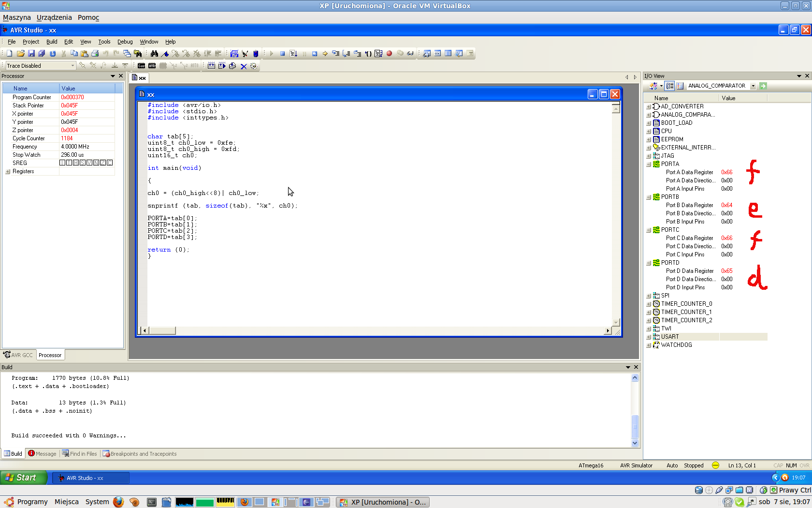812x508 pixels.
Task: Expand the TIMER_COUNTER_0 node
Action: pyautogui.click(x=649, y=304)
